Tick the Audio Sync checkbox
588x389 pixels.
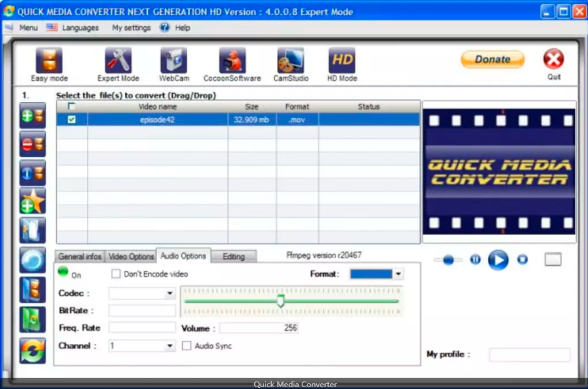[x=187, y=346]
